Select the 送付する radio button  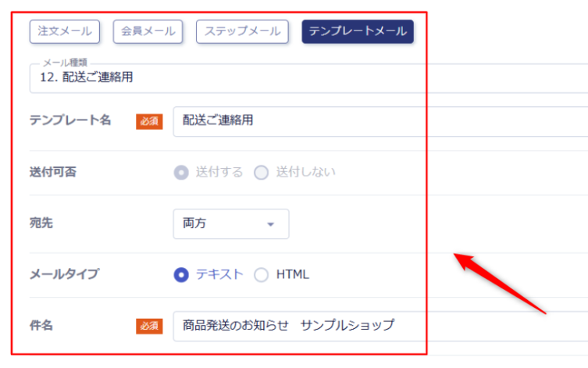[x=181, y=172]
